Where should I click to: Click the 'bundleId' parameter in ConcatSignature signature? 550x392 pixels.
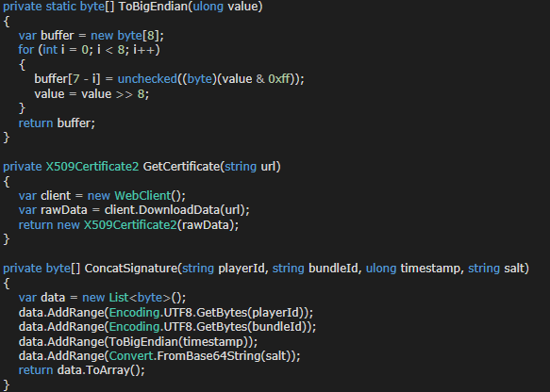pos(333,269)
